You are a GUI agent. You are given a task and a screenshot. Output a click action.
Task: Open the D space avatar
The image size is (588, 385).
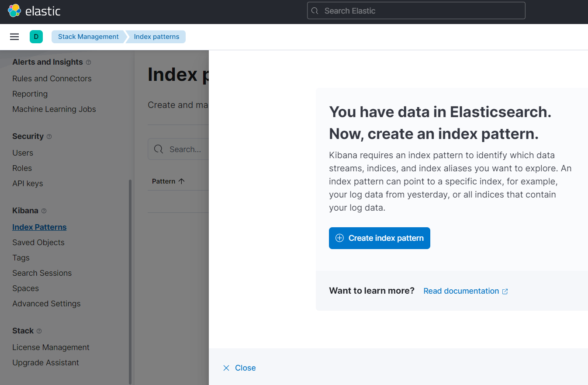coord(36,37)
